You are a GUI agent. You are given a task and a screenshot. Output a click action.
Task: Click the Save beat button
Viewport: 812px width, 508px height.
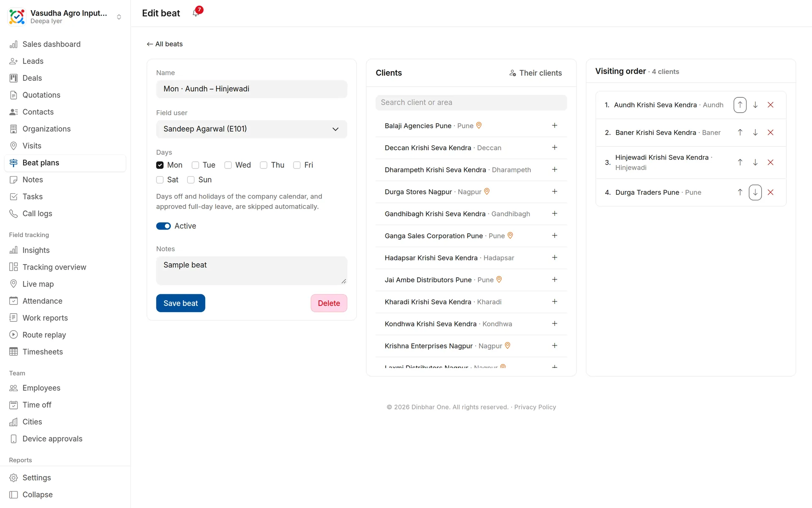tap(181, 303)
